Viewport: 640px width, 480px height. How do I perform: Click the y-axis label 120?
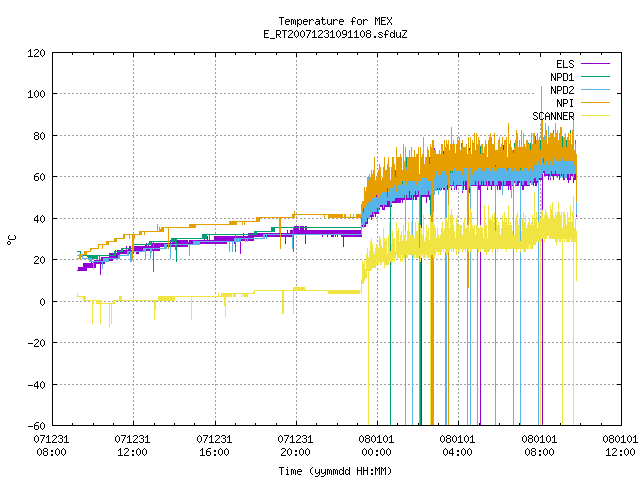(x=36, y=53)
